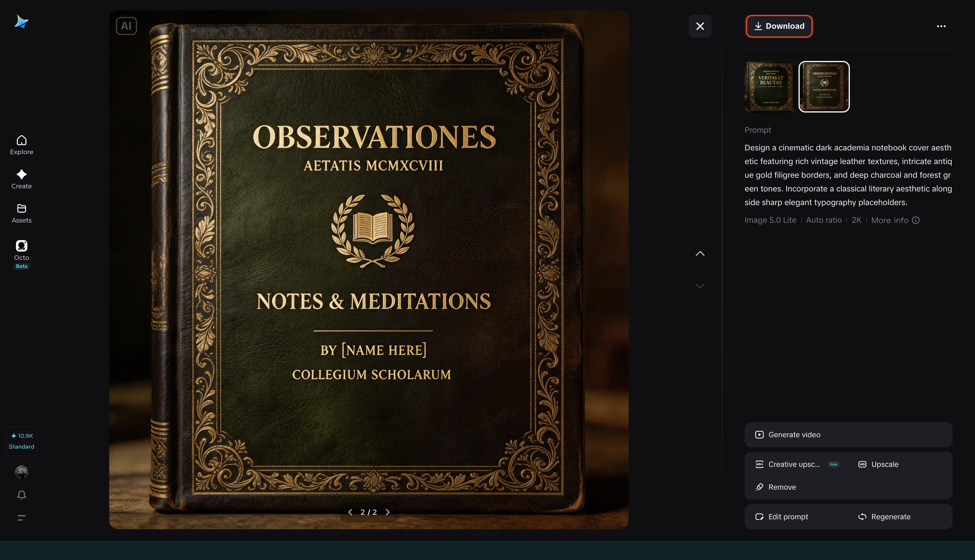Click the Auto ratio label

click(x=824, y=220)
